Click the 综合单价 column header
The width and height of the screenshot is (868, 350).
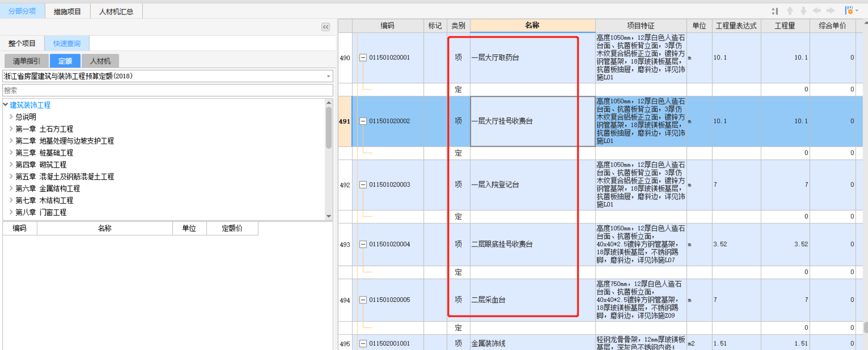coord(832,26)
